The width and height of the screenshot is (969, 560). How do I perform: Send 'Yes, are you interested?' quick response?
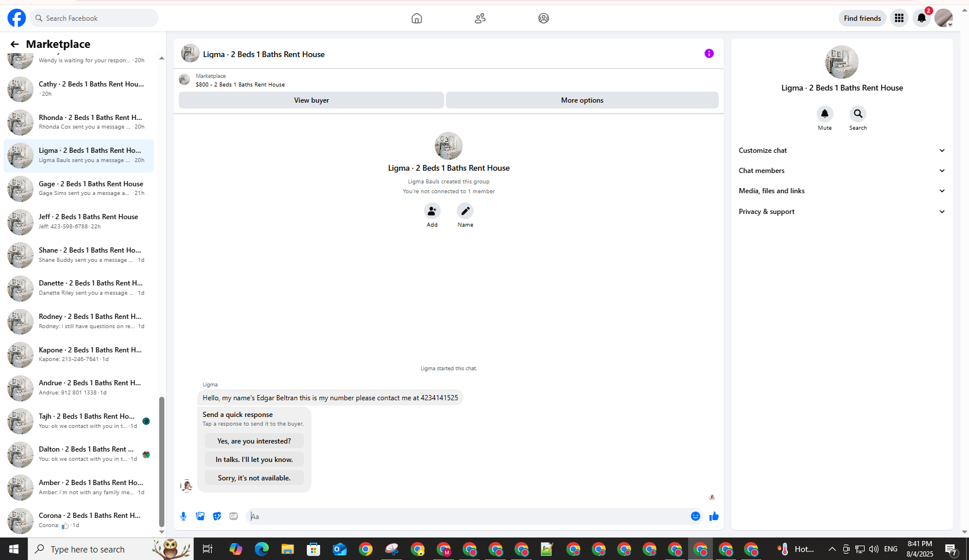pyautogui.click(x=254, y=441)
